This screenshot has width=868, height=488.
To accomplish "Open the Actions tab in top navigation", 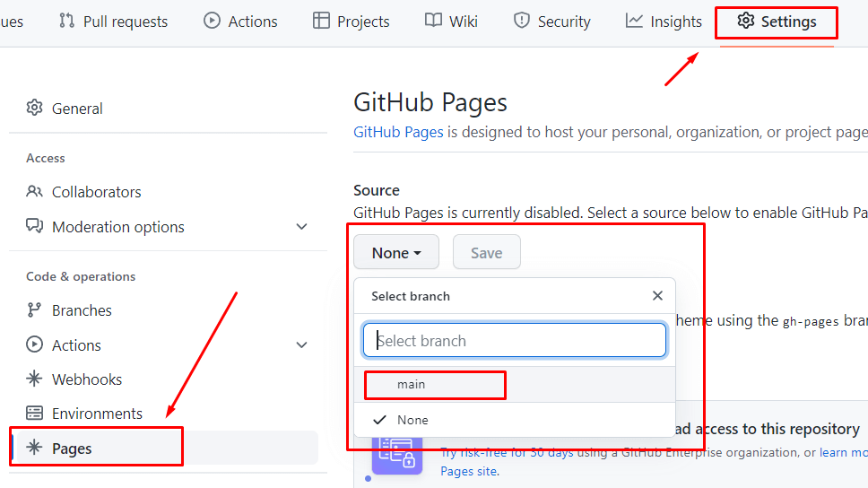I will click(240, 22).
